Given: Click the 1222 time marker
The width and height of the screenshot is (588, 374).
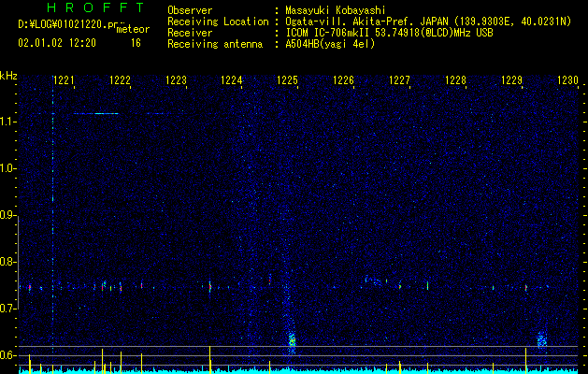Looking at the screenshot, I should 120,80.
